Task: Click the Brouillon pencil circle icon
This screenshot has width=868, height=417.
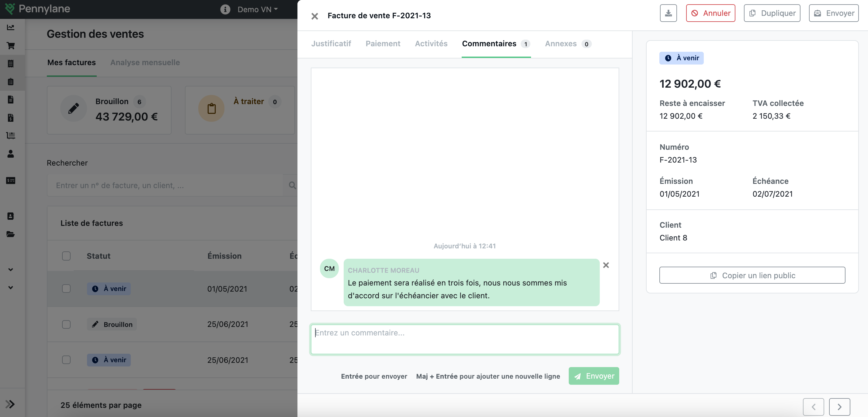Action: point(74,108)
